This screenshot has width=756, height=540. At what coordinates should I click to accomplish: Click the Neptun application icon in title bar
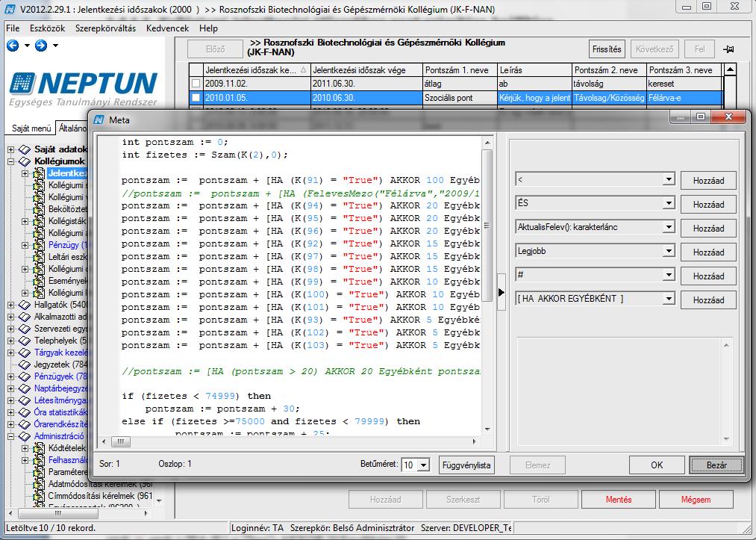tap(10, 9)
